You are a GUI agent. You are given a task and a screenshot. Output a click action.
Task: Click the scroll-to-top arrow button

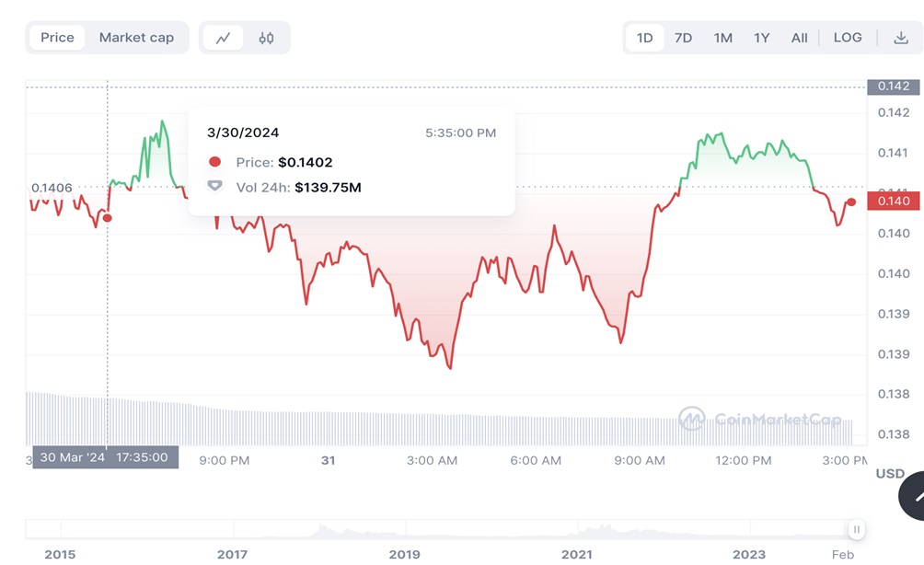pyautogui.click(x=915, y=496)
